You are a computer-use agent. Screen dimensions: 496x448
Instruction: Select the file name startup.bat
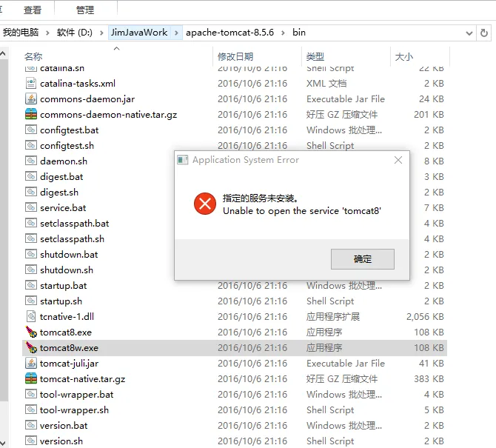pos(63,286)
